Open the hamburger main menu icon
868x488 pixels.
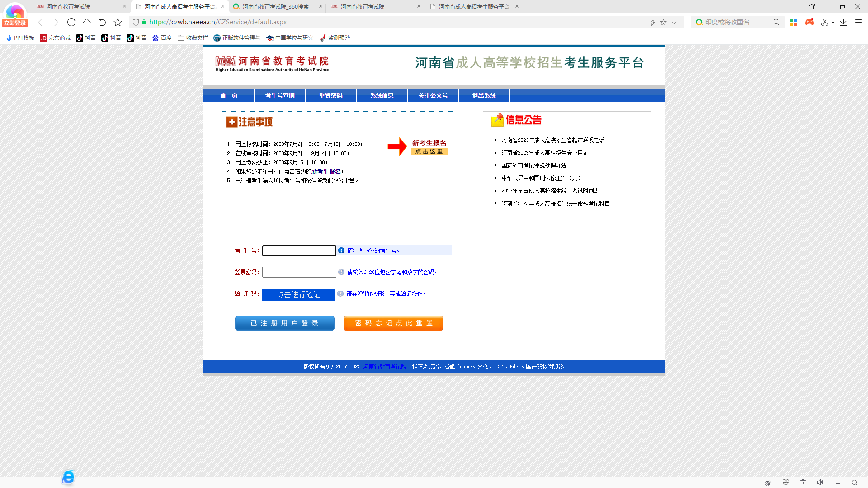tap(859, 22)
